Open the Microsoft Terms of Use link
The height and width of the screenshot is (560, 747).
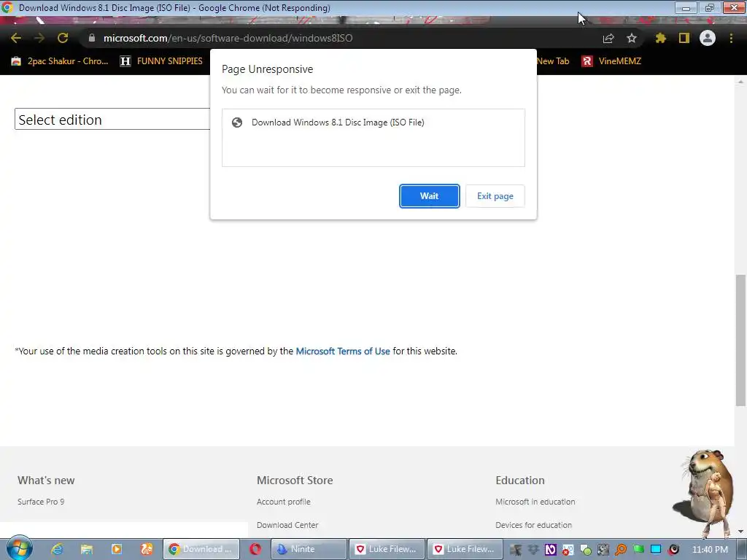click(343, 351)
